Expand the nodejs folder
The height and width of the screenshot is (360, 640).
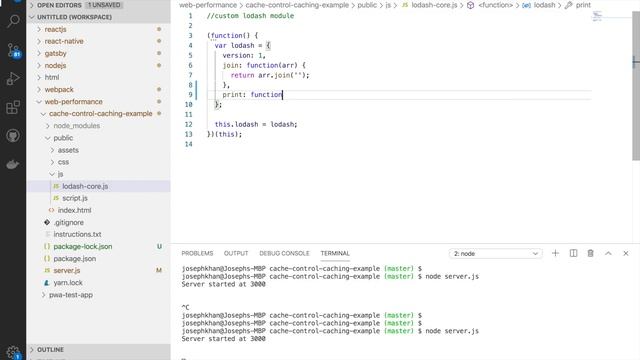point(55,65)
